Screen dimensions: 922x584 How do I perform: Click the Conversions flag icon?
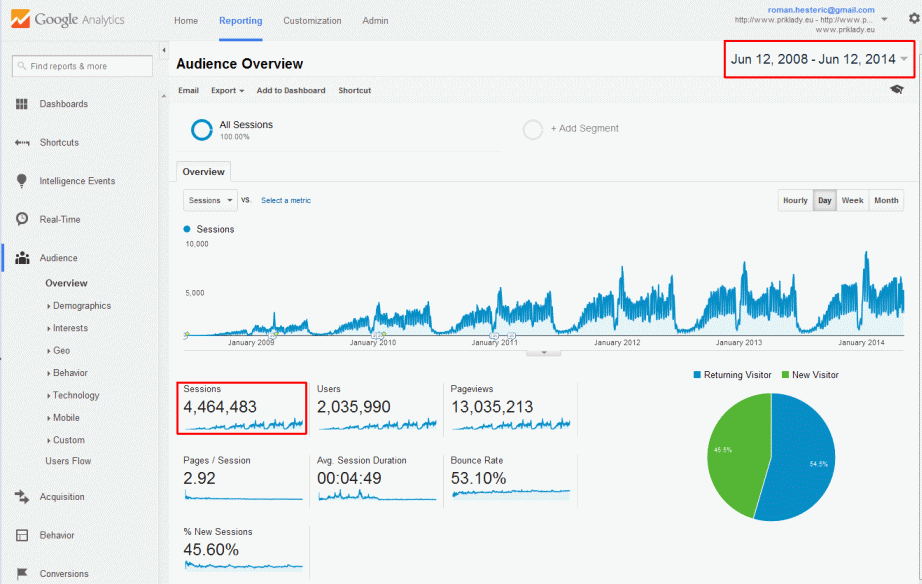tap(22, 573)
